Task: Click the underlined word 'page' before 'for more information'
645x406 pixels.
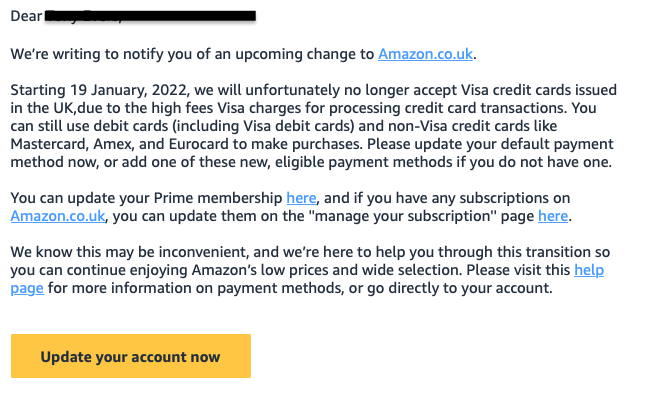Action: (27, 289)
